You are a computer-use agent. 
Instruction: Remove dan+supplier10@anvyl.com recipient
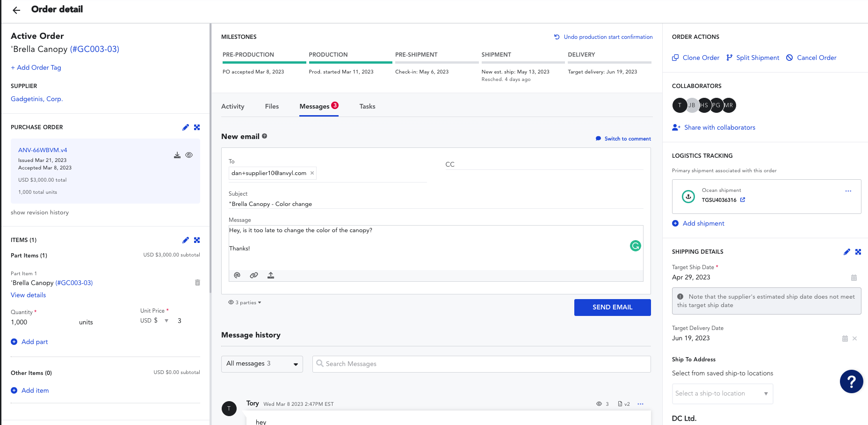click(x=312, y=173)
